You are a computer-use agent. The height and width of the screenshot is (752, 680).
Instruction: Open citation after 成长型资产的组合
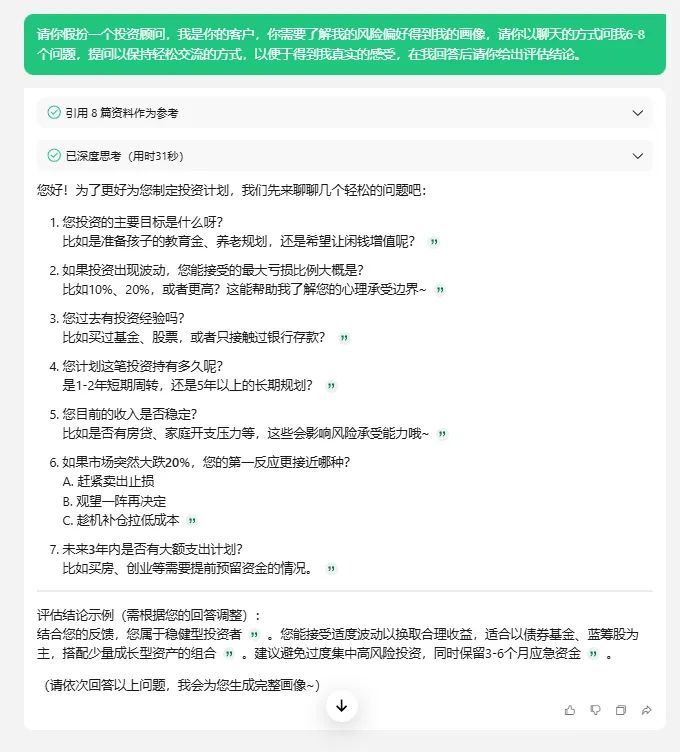(229, 654)
